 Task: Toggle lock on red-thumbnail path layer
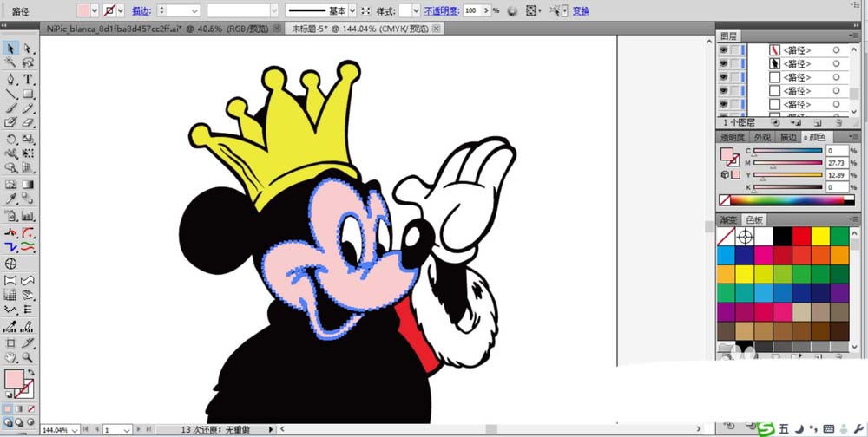coord(734,49)
